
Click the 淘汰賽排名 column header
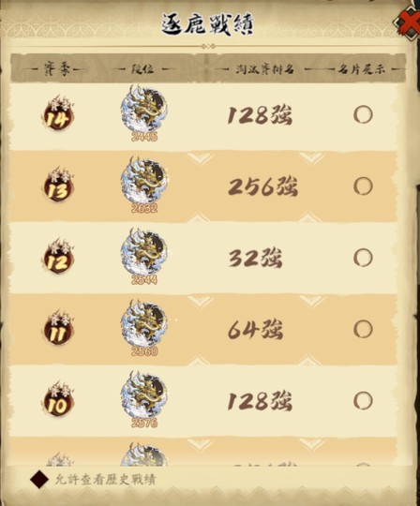(264, 69)
